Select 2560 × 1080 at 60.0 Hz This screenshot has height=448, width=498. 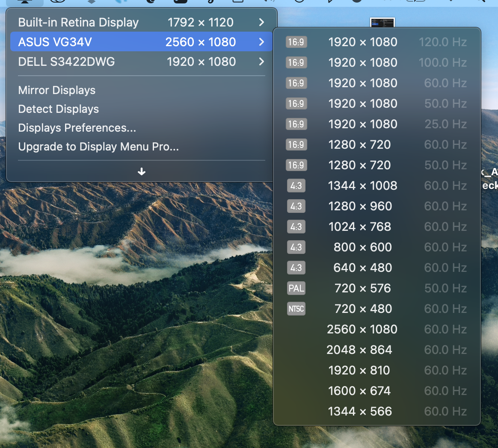pos(377,329)
